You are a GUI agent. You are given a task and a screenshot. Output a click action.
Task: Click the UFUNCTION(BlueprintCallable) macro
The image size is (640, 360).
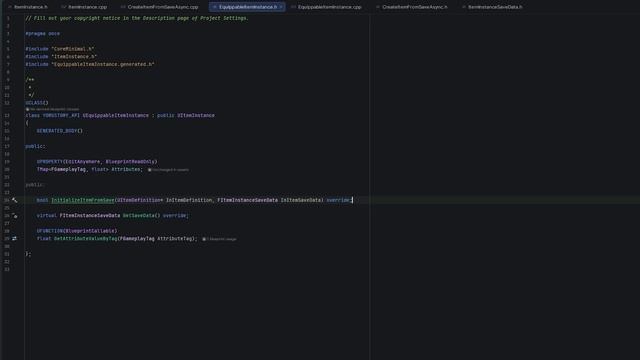pos(77,231)
